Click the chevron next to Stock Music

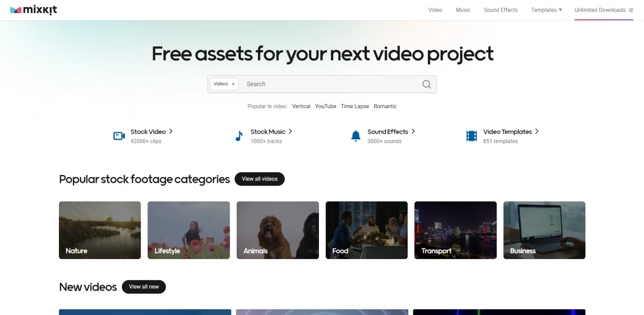pyautogui.click(x=290, y=131)
